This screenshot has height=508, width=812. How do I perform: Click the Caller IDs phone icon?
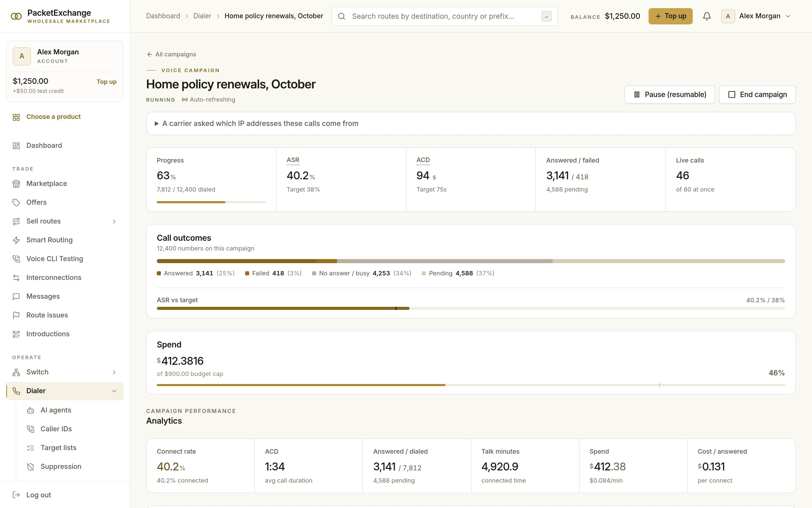[30, 429]
